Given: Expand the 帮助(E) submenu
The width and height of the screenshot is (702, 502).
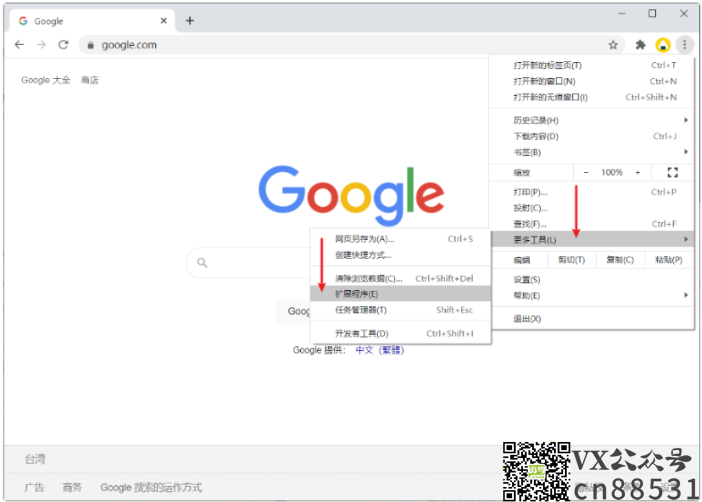Looking at the screenshot, I should point(592,296).
